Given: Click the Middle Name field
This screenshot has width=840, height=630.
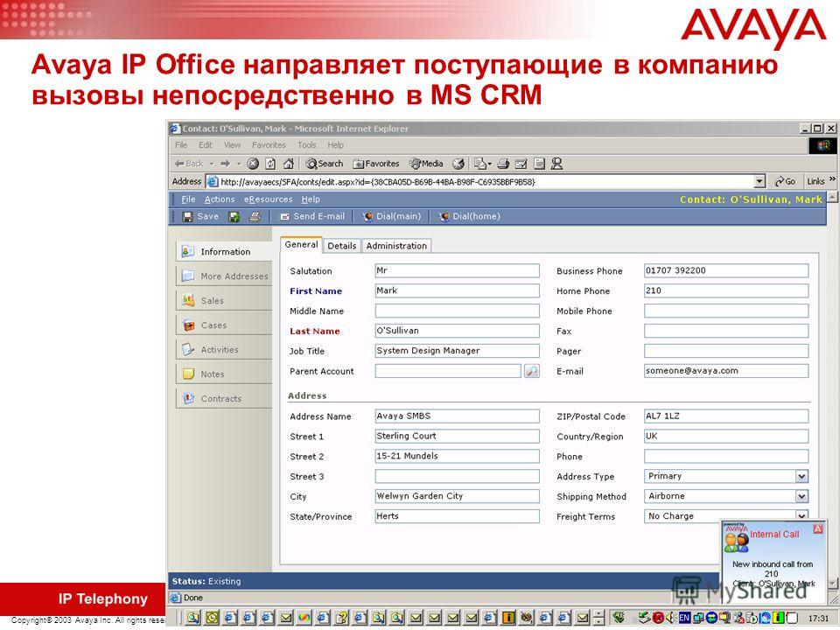Looking at the screenshot, I should (x=457, y=311).
